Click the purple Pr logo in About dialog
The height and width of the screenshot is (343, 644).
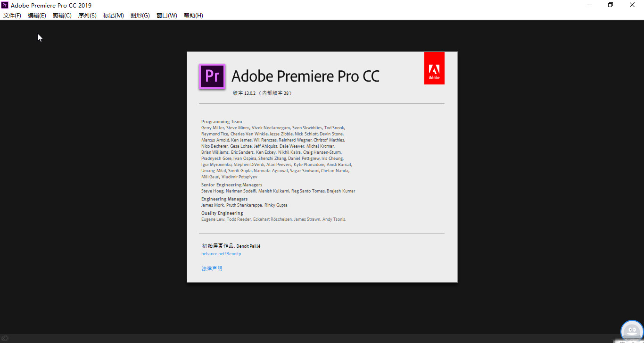212,76
